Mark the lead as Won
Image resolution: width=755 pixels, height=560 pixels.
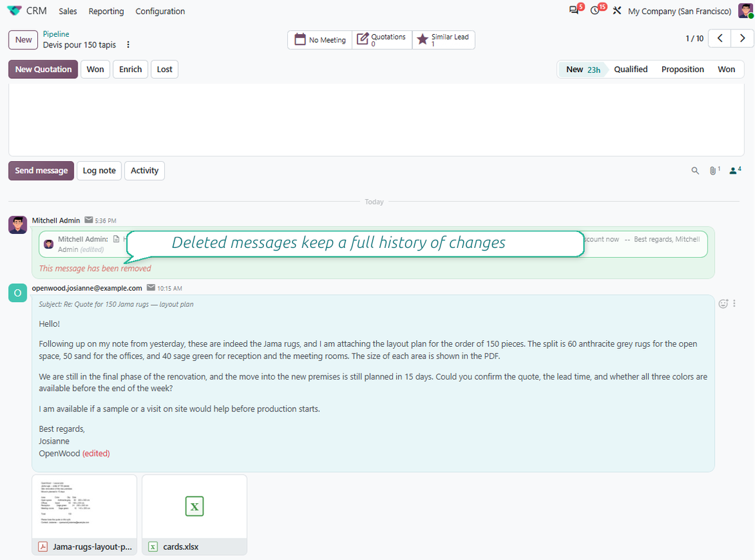[x=96, y=69]
